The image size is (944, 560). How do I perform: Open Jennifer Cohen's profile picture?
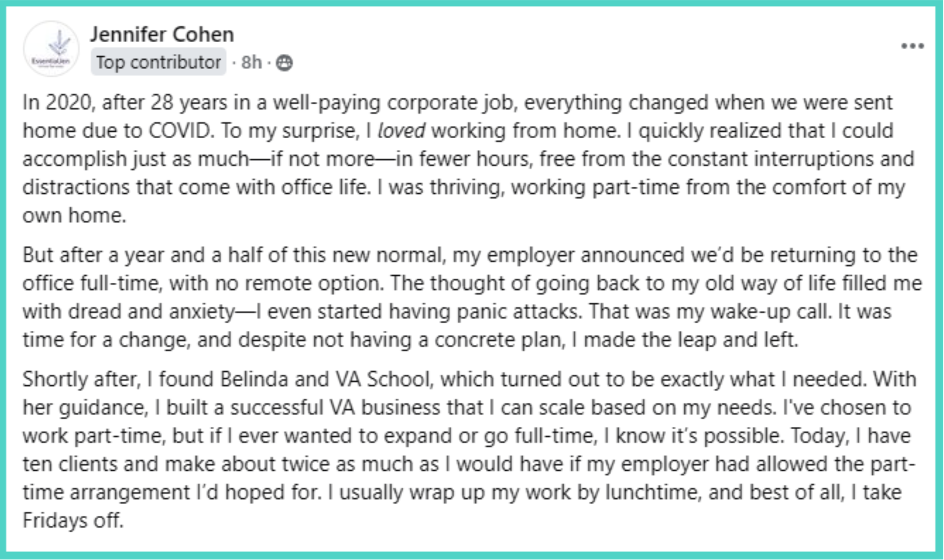pyautogui.click(x=51, y=49)
